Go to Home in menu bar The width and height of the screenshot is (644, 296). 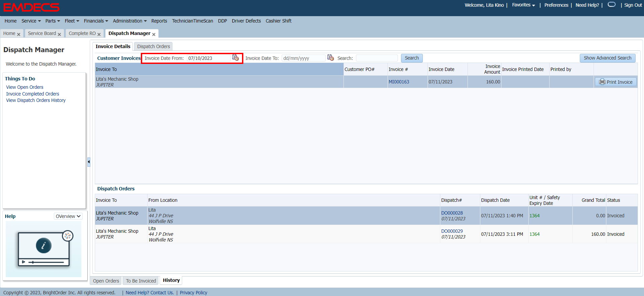(x=10, y=21)
